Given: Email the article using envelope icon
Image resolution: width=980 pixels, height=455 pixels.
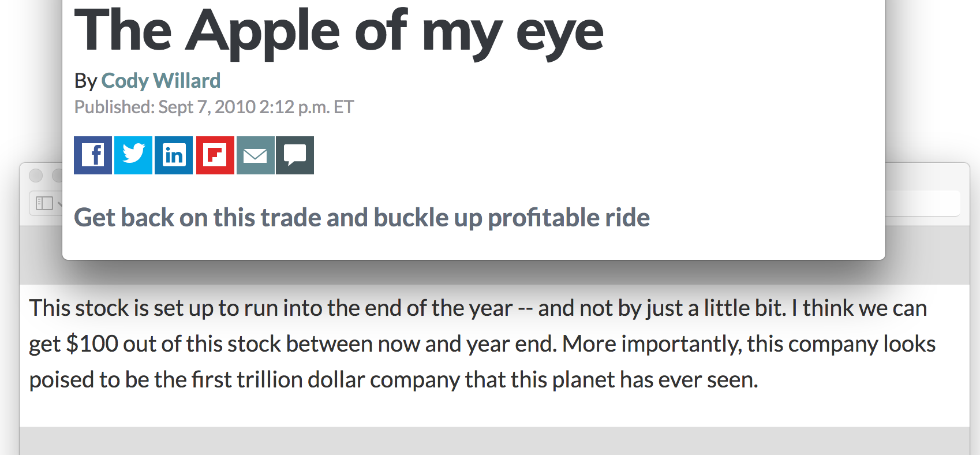Looking at the screenshot, I should click(255, 155).
